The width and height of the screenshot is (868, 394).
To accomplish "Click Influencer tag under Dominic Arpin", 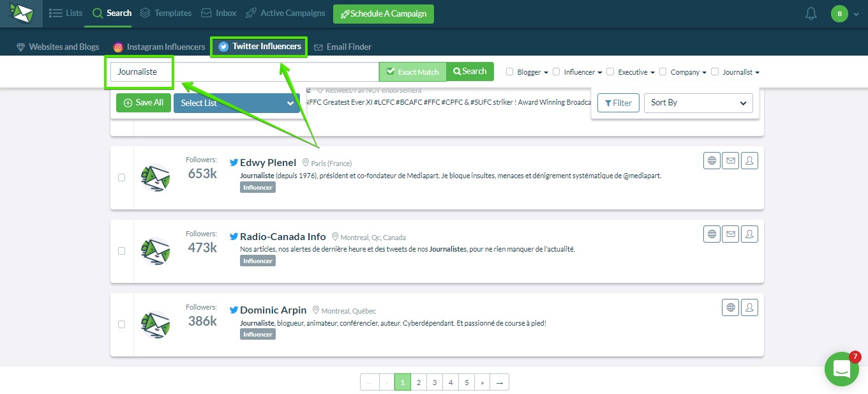I will tap(258, 334).
